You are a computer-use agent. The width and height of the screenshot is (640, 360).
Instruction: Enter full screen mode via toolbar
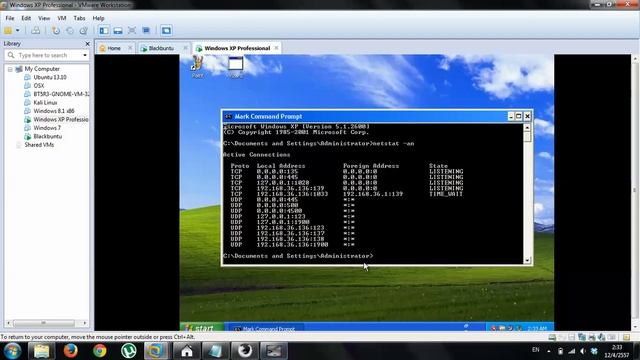(x=132, y=31)
